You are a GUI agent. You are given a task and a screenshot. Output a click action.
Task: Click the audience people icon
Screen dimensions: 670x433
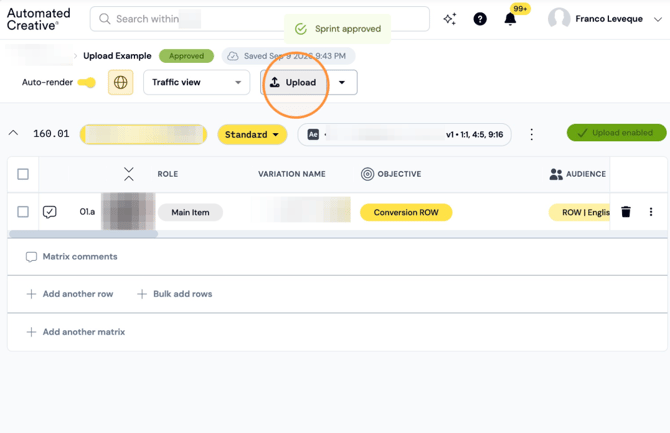pos(556,174)
